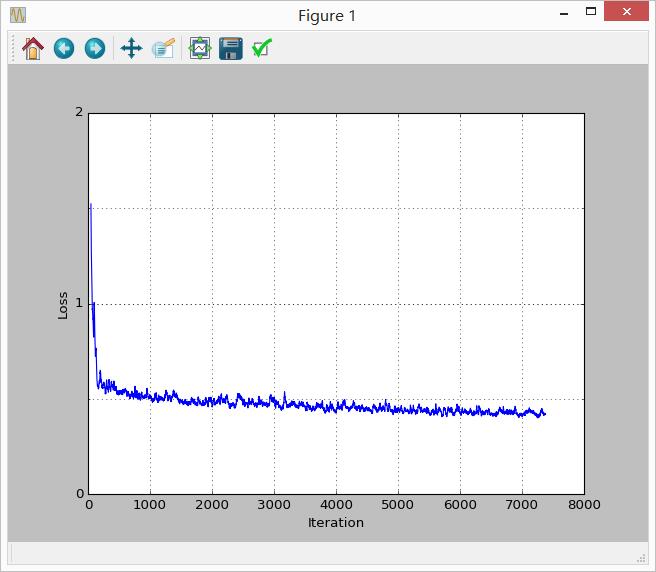Click the Figure 1 window icon in title bar

pyautogui.click(x=18, y=15)
